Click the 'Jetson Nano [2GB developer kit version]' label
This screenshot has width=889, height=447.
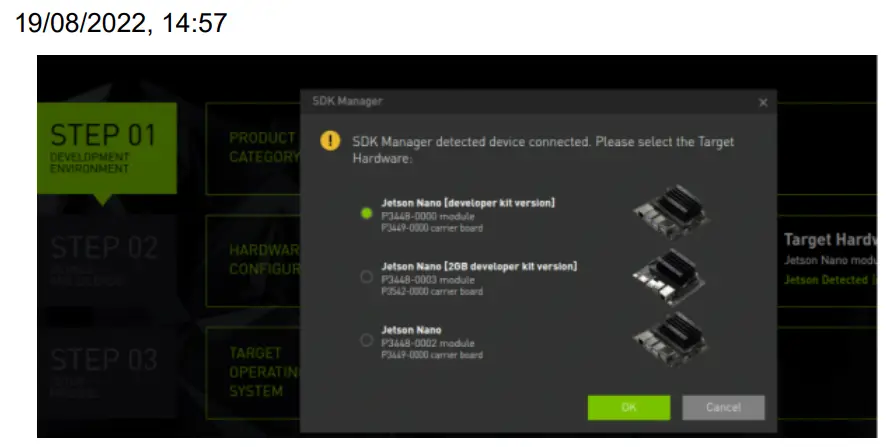(479, 266)
